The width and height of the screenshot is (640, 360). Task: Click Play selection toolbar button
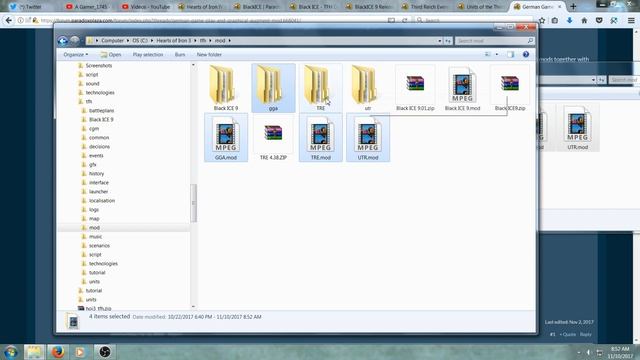click(x=148, y=54)
